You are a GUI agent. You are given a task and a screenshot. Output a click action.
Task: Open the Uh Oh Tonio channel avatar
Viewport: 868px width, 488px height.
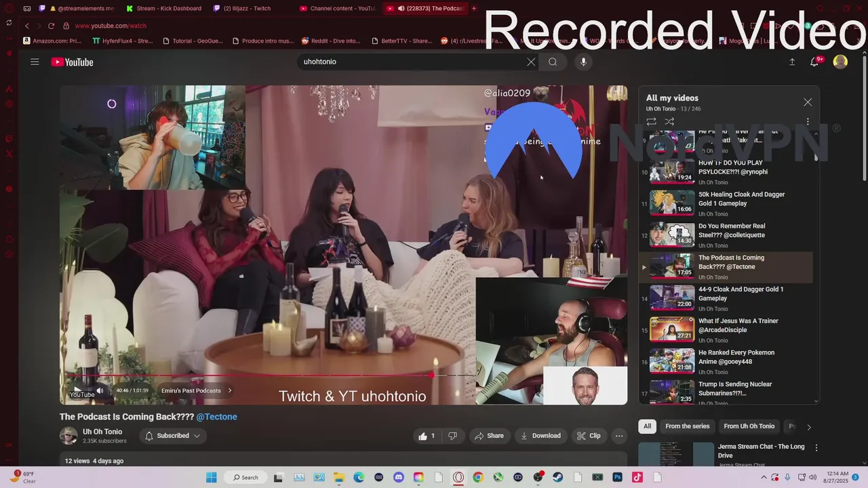pyautogui.click(x=68, y=436)
